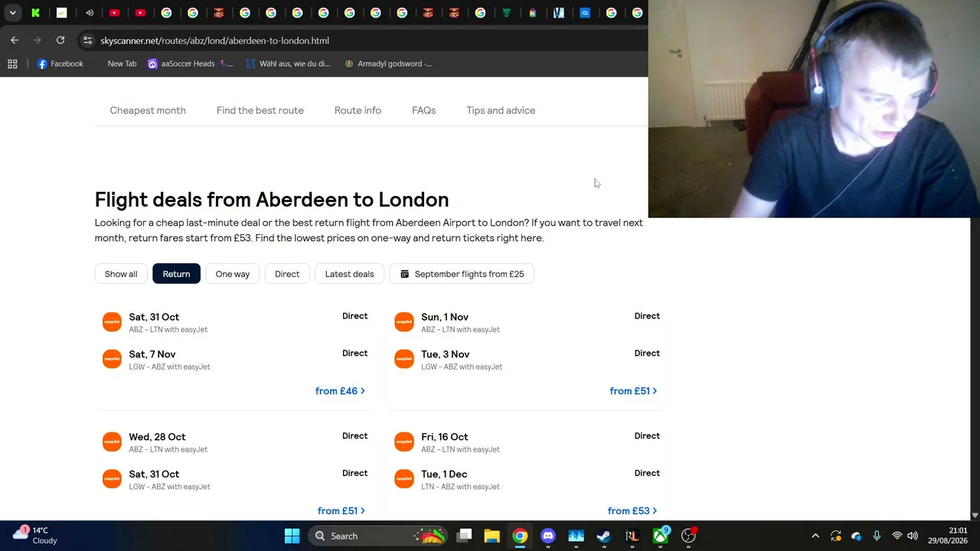Viewport: 980px width, 551px height.
Task: Switch to the FAQs tab
Action: point(423,110)
